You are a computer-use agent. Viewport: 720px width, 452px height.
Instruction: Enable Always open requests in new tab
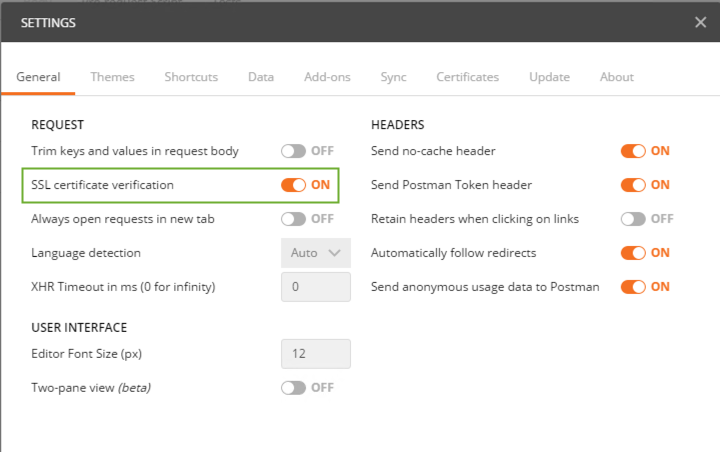tap(294, 219)
